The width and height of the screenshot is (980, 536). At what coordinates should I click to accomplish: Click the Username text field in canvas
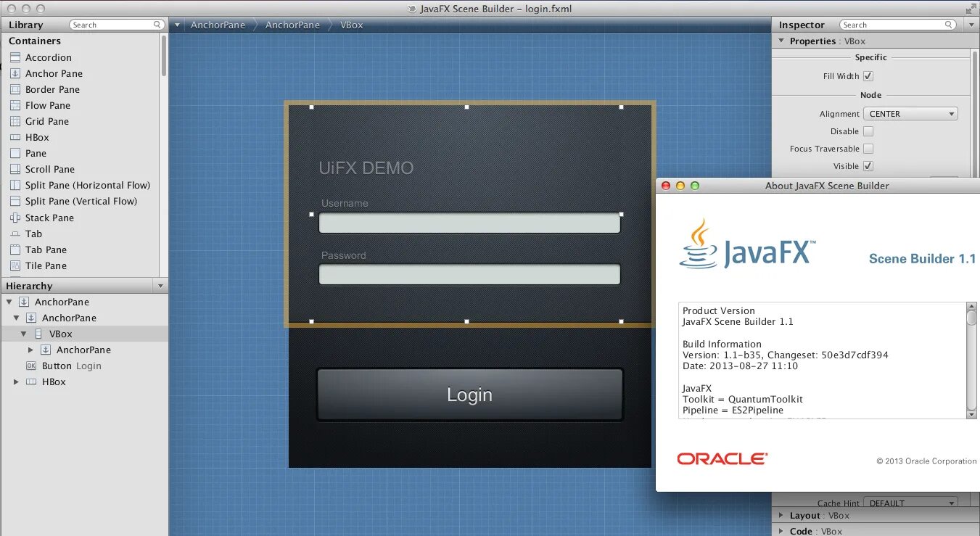469,223
